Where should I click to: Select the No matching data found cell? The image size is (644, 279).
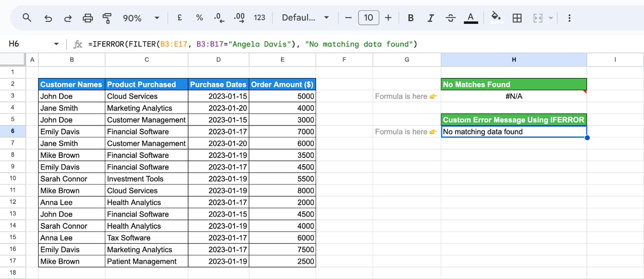(x=514, y=132)
